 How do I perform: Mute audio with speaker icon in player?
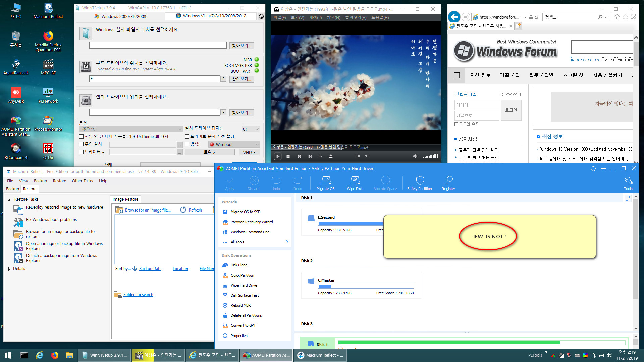pos(415,156)
